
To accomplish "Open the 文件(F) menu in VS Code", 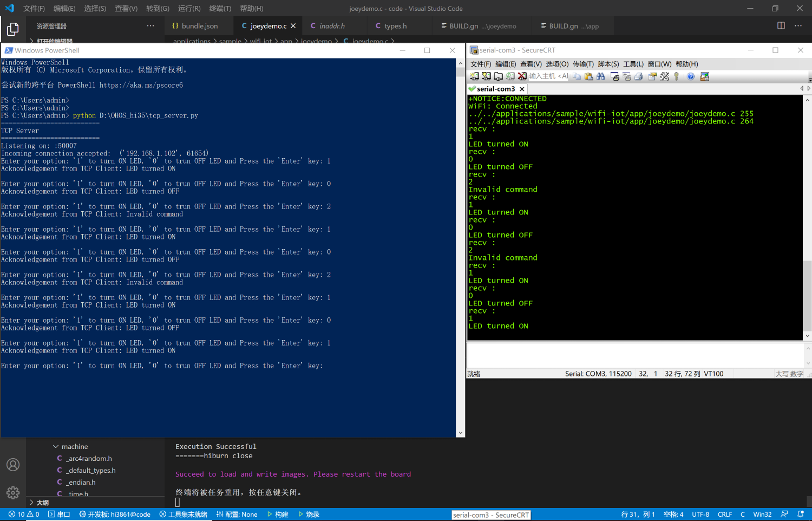I will click(x=34, y=8).
